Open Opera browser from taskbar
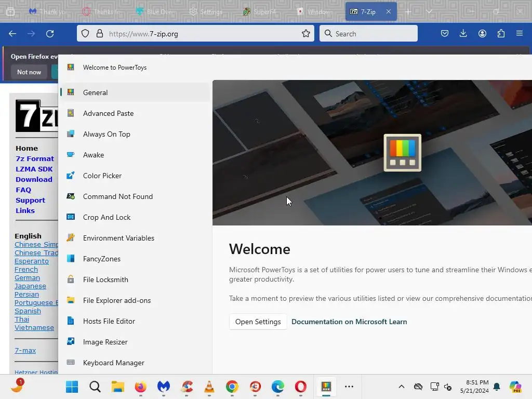The height and width of the screenshot is (399, 532). tap(301, 387)
